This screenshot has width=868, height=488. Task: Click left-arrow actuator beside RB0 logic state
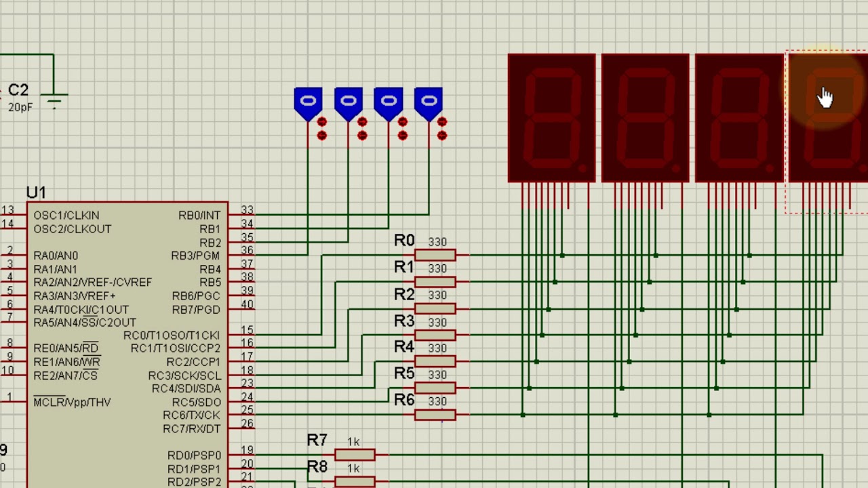tap(442, 136)
